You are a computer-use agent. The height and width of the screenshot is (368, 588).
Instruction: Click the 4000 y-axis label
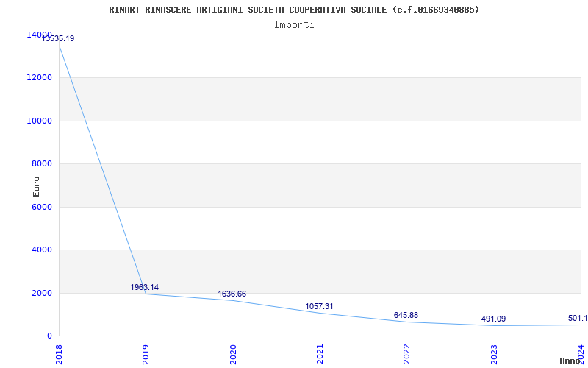pyautogui.click(x=42, y=250)
